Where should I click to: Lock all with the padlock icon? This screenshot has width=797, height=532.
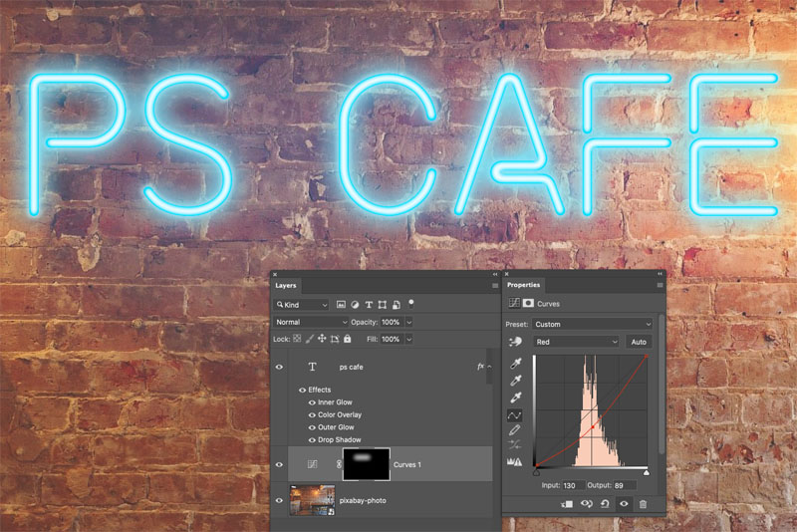[x=347, y=339]
